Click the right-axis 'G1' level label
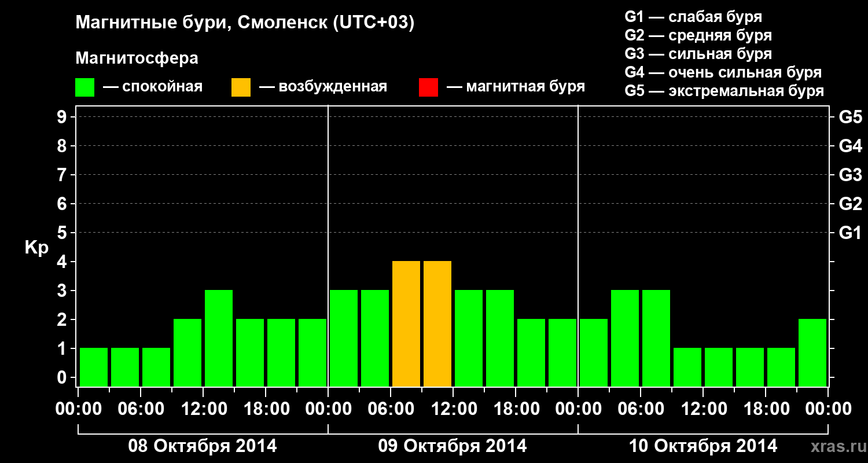The width and height of the screenshot is (868, 463). (850, 233)
